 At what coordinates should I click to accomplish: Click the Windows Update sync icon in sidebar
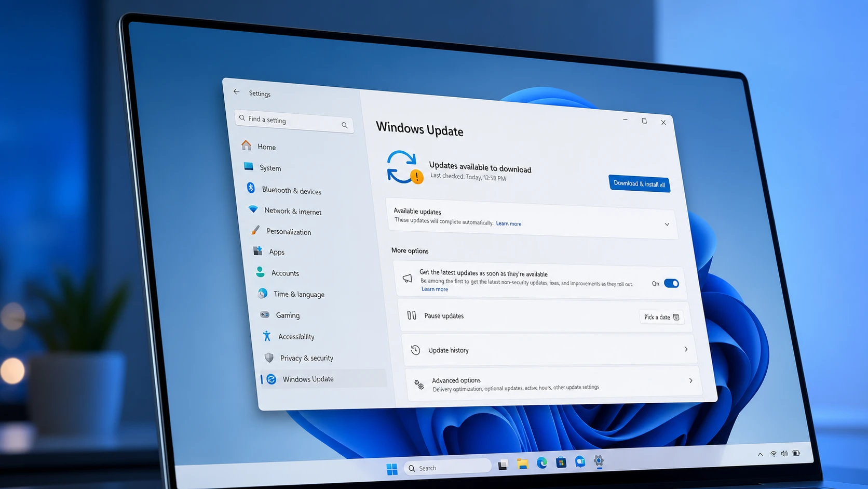click(271, 379)
